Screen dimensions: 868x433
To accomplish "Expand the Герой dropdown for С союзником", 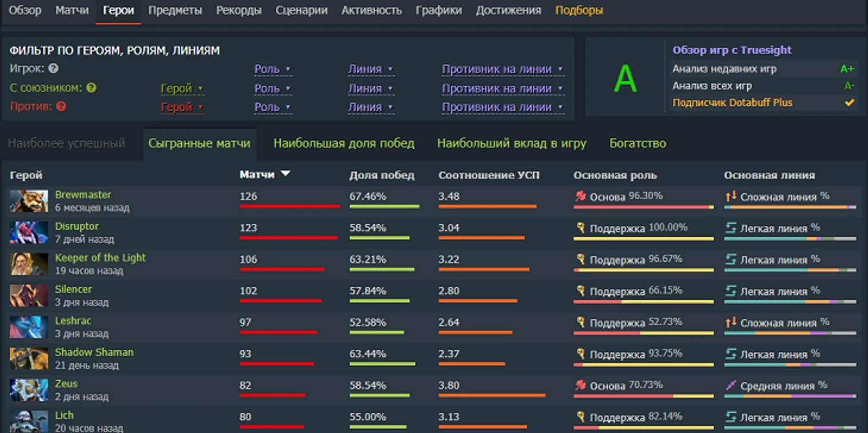I will click(181, 89).
